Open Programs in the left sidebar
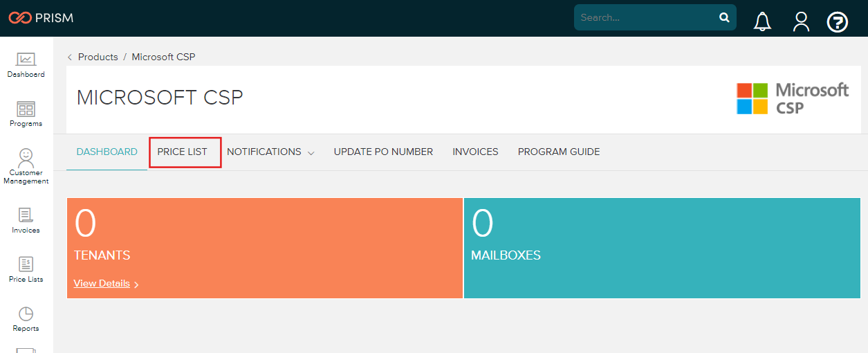 point(26,115)
